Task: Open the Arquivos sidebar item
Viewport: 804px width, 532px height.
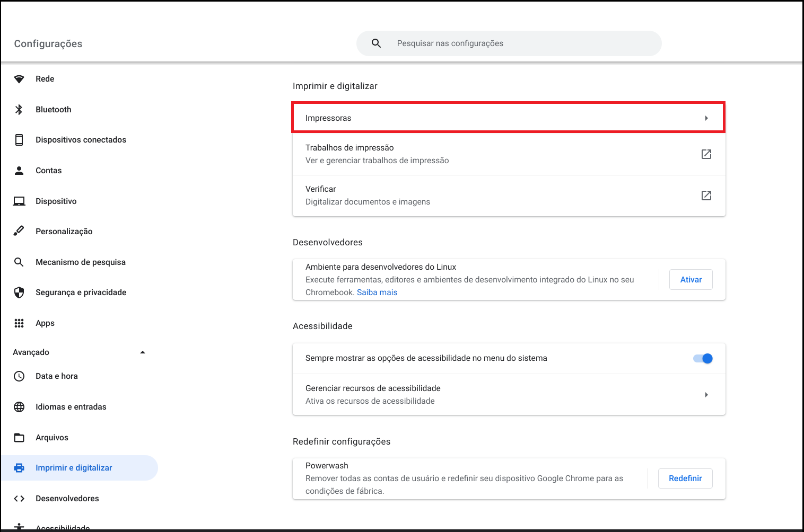Action: click(52, 438)
